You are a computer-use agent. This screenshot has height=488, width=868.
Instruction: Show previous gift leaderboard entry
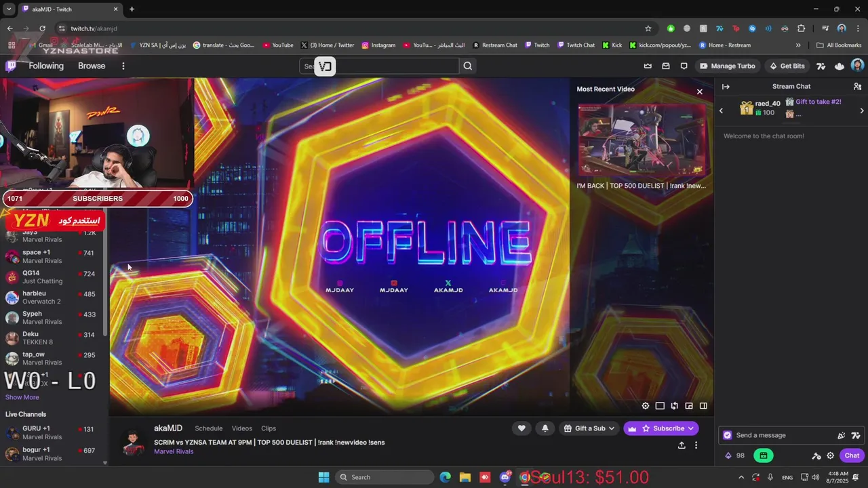[x=722, y=110]
